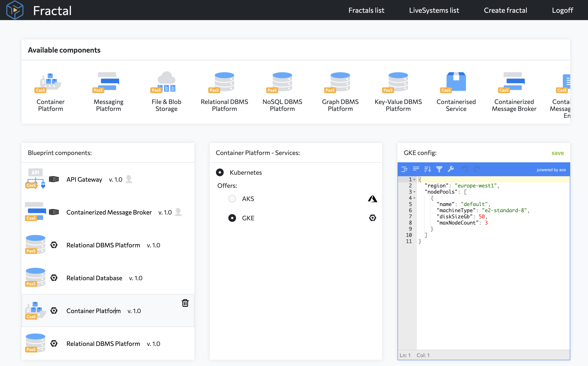The image size is (588, 366).
Task: Select the Relational Database v. 1.0 blueprint component
Action: (x=94, y=278)
